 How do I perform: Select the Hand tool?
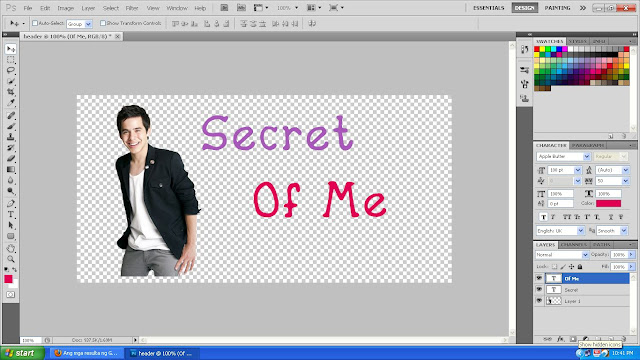(x=11, y=248)
